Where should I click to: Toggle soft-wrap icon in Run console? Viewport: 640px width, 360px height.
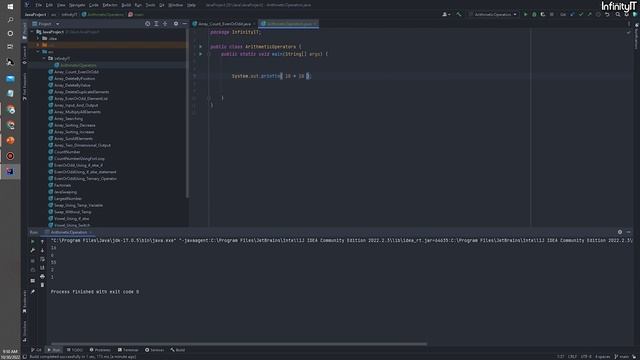(42, 259)
